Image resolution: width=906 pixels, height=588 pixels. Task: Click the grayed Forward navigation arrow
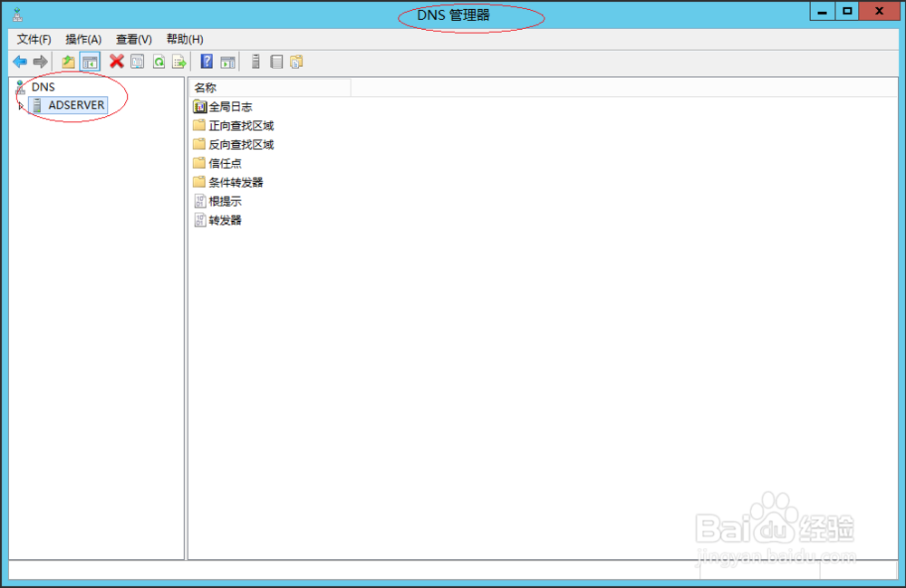click(x=40, y=61)
